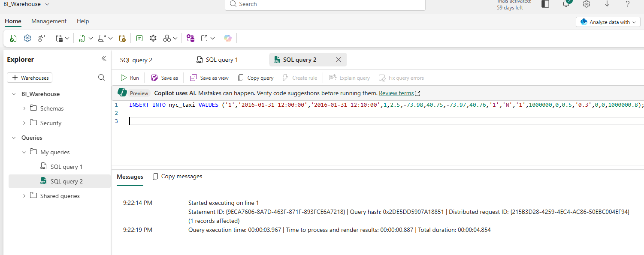Image resolution: width=644 pixels, height=255 pixels.
Task: Click the download icon in the header
Action: 607,4
